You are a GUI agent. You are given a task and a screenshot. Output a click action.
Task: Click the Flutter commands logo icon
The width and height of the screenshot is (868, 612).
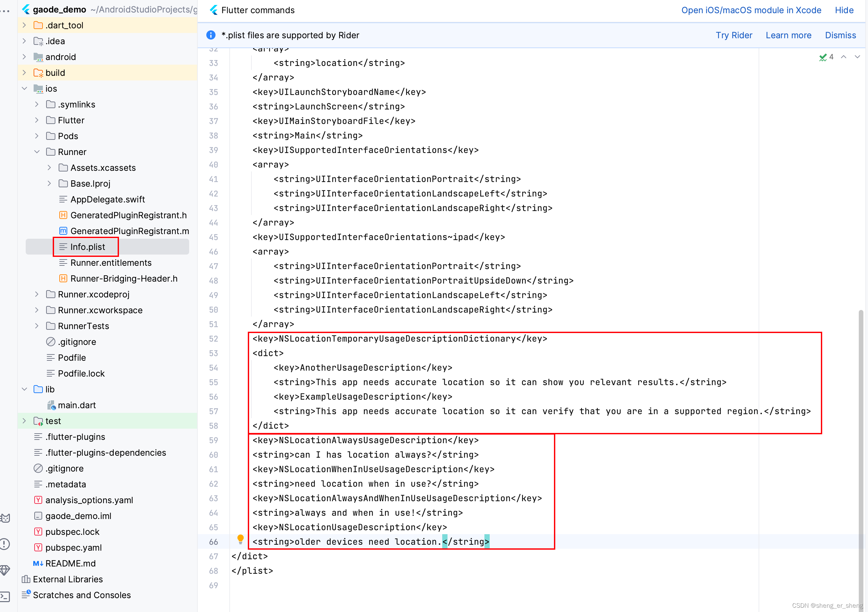coord(214,10)
